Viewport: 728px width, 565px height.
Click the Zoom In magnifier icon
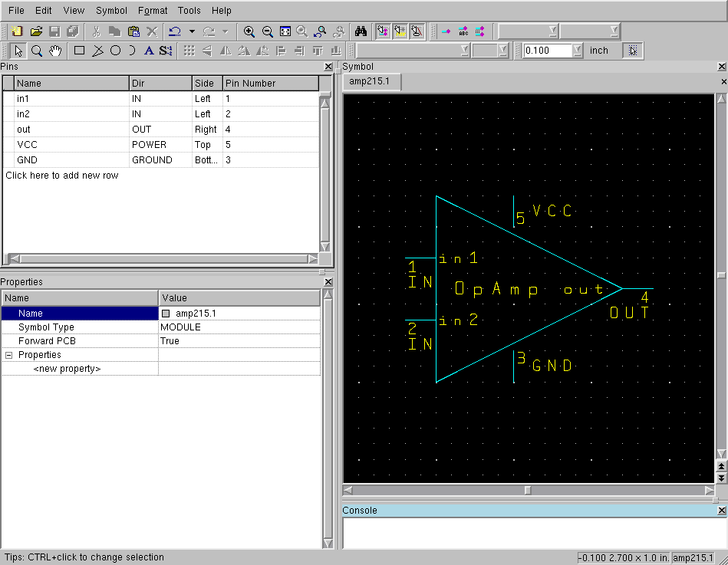[x=249, y=31]
